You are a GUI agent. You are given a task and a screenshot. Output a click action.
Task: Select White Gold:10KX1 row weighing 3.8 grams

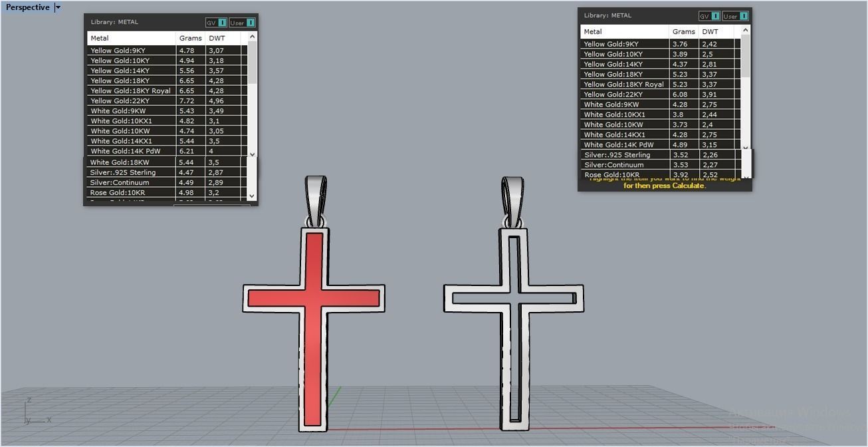[660, 114]
